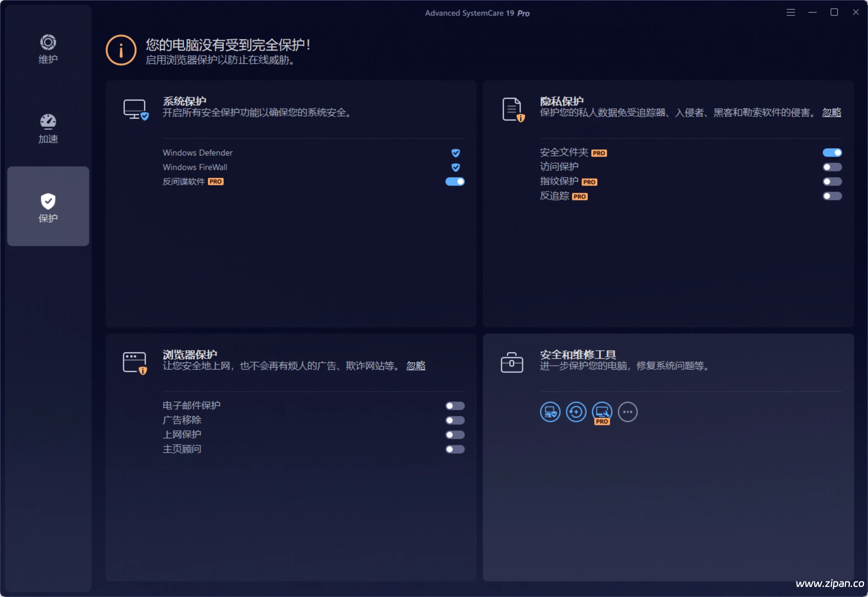
Task: Disable the 反间谍软件 toggle
Action: [x=455, y=182]
